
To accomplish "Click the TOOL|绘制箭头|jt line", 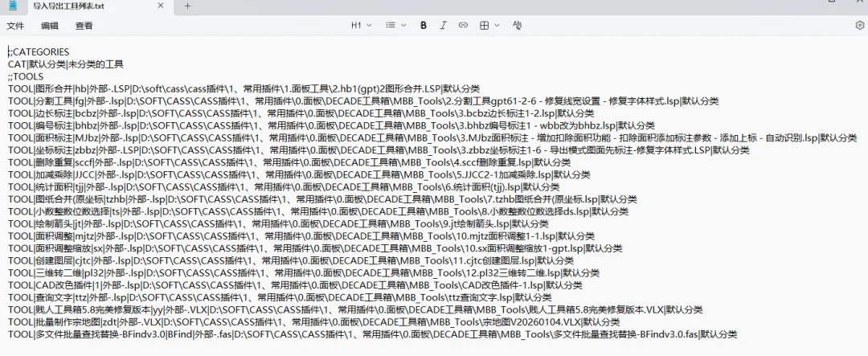I will coord(278,223).
